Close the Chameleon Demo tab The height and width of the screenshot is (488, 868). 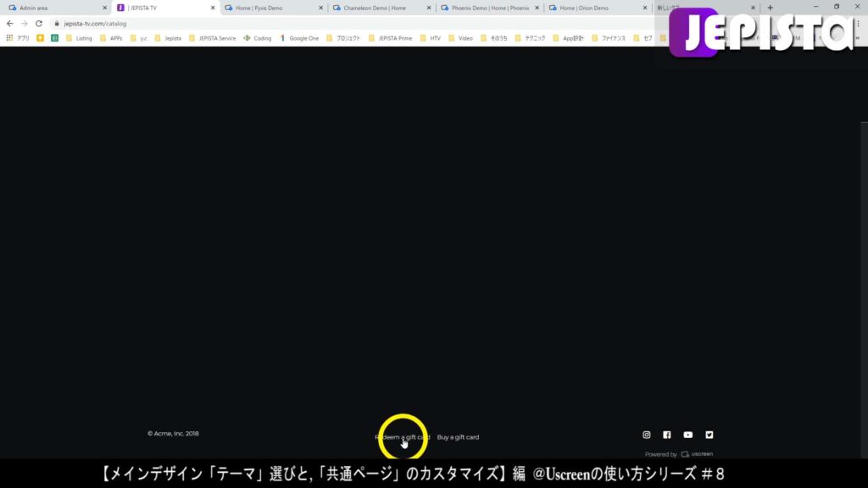click(x=428, y=8)
